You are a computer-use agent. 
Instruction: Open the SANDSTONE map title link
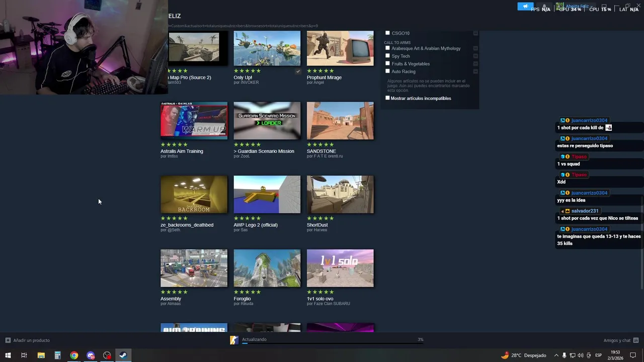coord(321,151)
